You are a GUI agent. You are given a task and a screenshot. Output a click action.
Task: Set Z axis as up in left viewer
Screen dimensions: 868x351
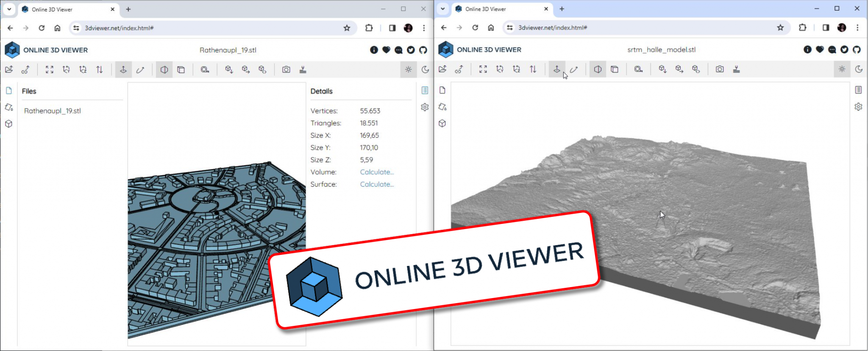83,69
